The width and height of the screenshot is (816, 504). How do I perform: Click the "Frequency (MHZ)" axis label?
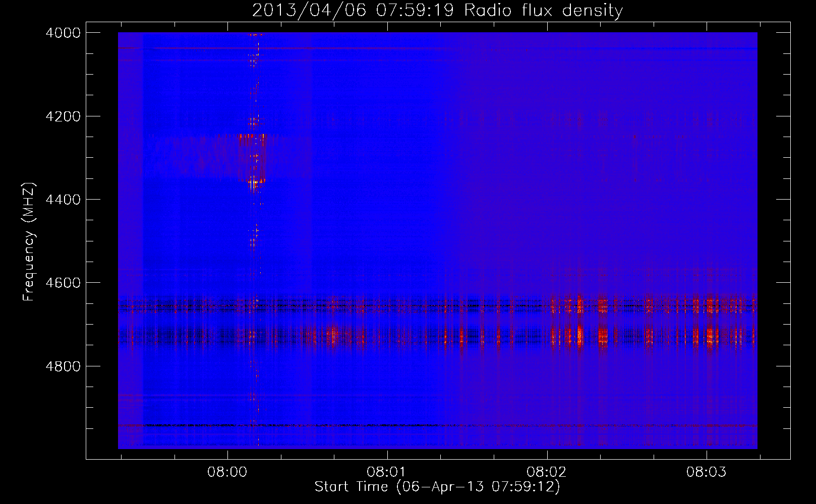29,242
